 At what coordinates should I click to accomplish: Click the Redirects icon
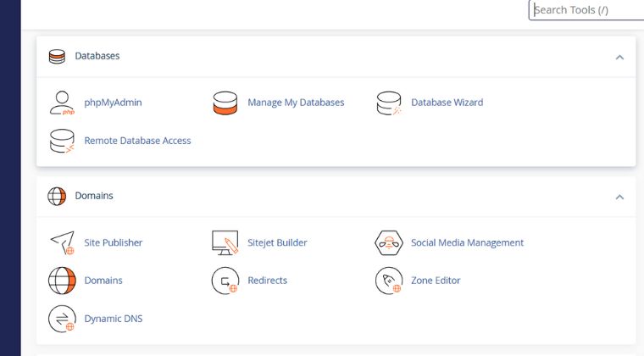tap(225, 281)
